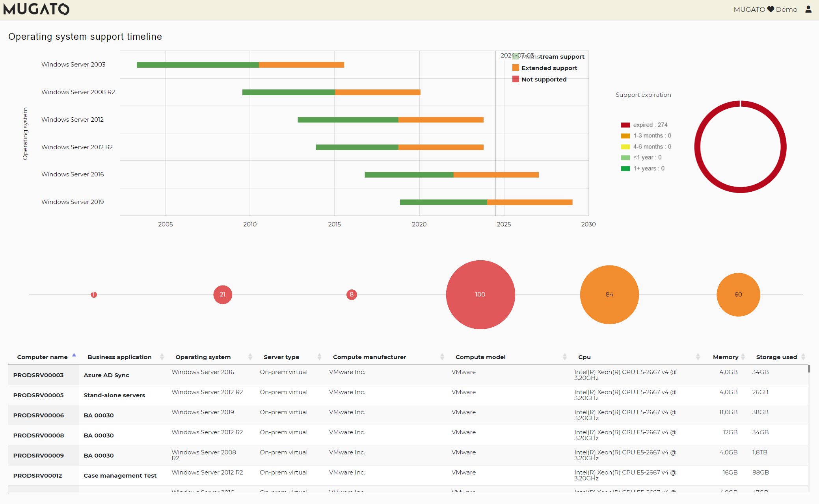Click the orange bubble labeled 84
The image size is (819, 504).
click(x=609, y=295)
